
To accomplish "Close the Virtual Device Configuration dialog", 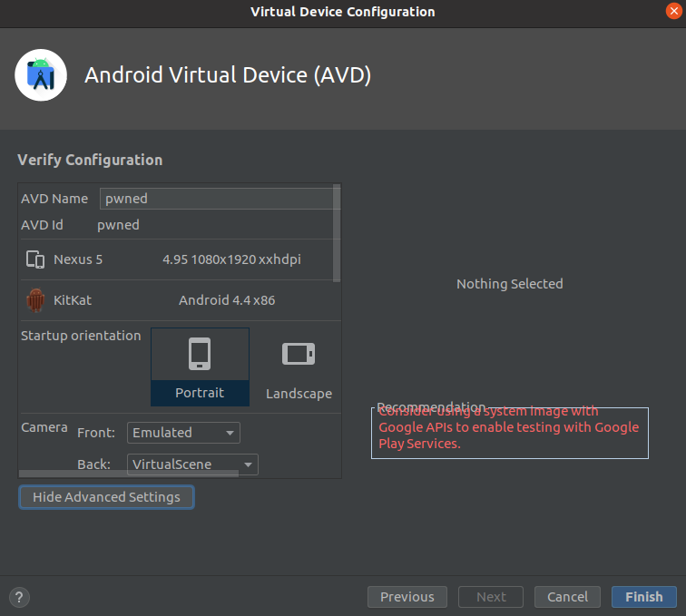I will (x=673, y=11).
